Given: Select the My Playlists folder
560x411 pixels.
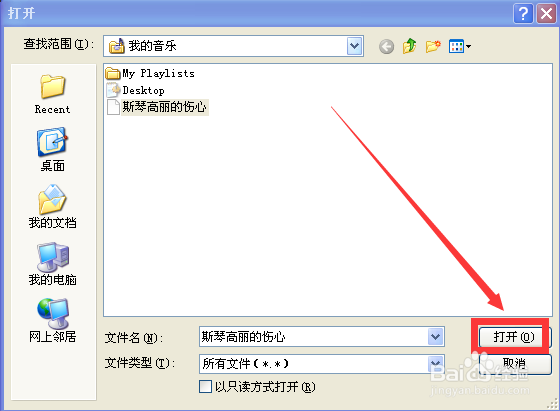Looking at the screenshot, I should coord(150,73).
